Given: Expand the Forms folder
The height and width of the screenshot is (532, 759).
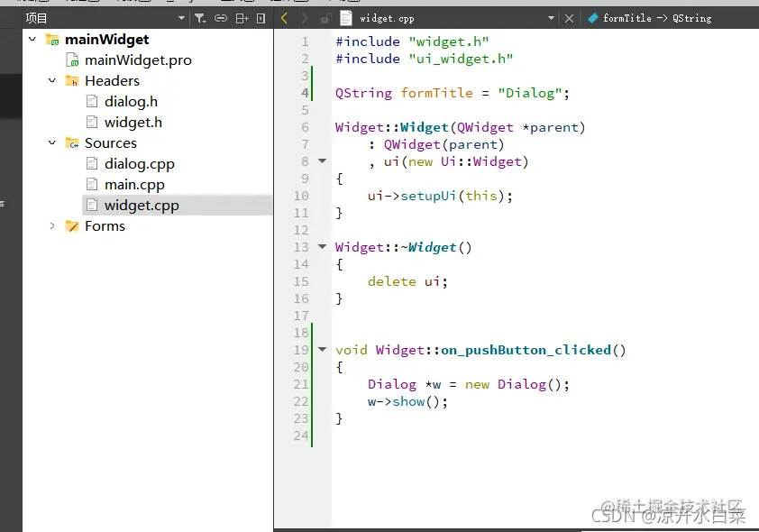Looking at the screenshot, I should click(x=52, y=226).
